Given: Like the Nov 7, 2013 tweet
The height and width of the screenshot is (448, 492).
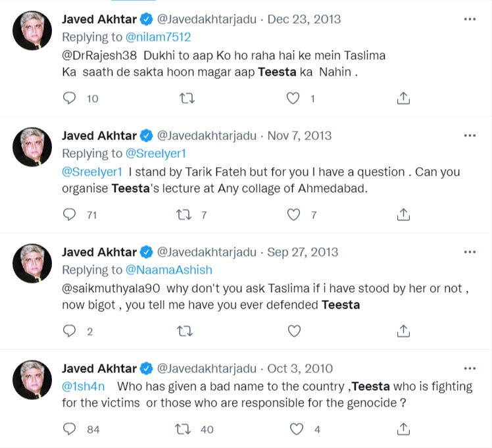Looking at the screenshot, I should click(x=295, y=214).
